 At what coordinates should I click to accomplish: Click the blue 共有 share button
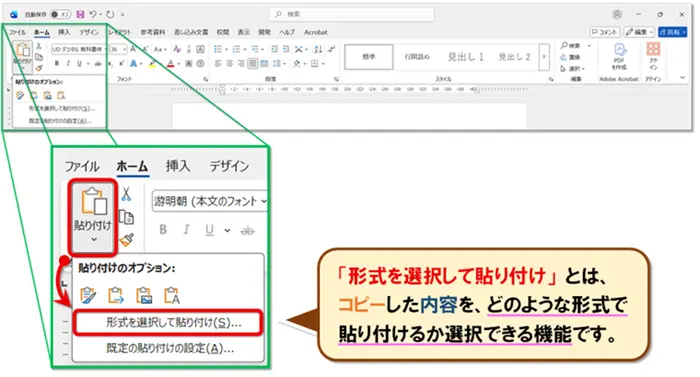672,32
